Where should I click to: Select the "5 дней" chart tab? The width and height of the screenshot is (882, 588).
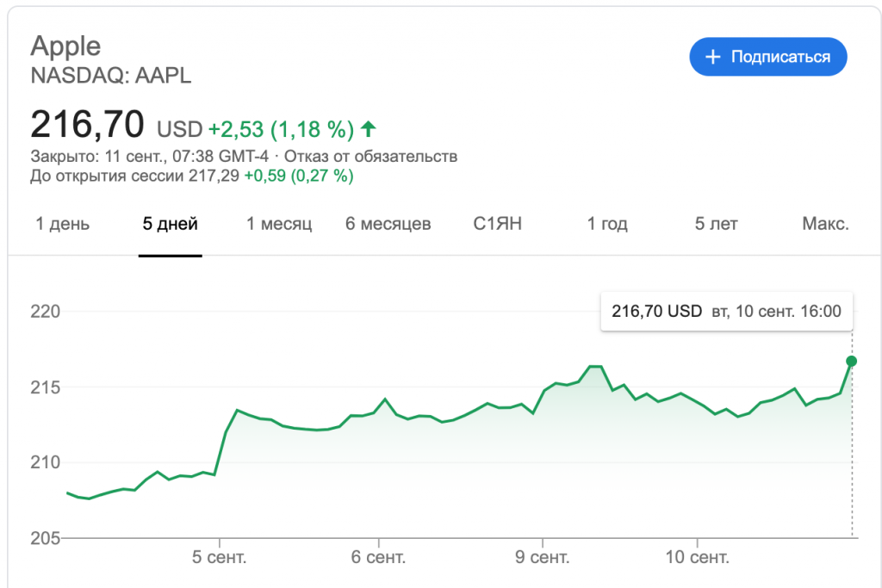coord(170,225)
